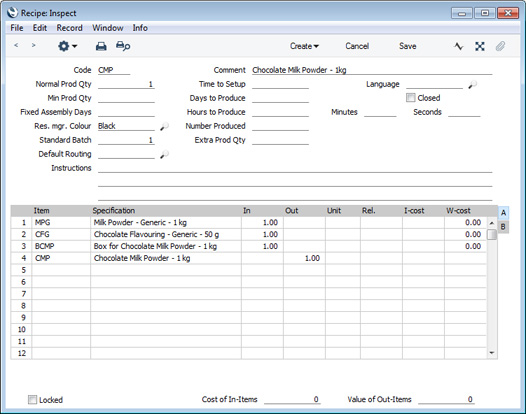Expand the gear operations dropdown
This screenshot has width=526, height=414.
pos(67,46)
